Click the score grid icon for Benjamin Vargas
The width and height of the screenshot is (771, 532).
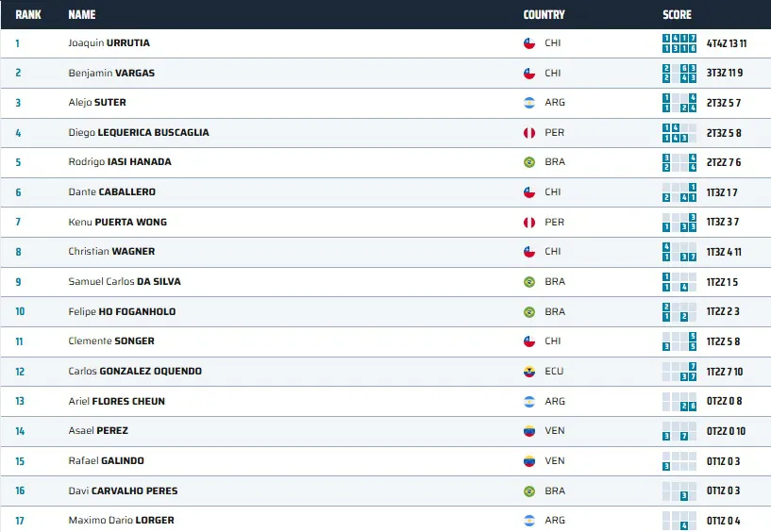pos(679,74)
